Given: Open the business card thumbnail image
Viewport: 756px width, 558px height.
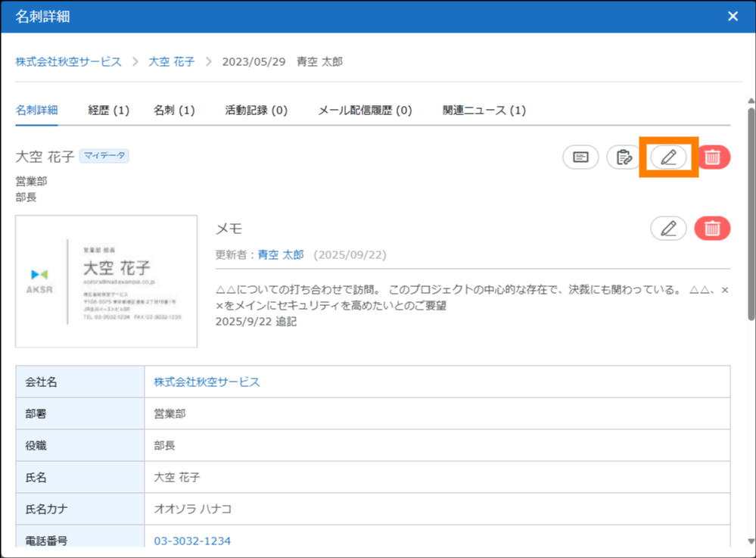Looking at the screenshot, I should coord(106,282).
